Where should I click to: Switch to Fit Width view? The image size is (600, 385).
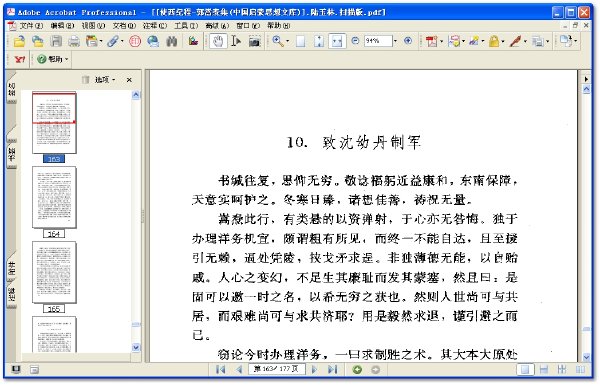(x=337, y=41)
